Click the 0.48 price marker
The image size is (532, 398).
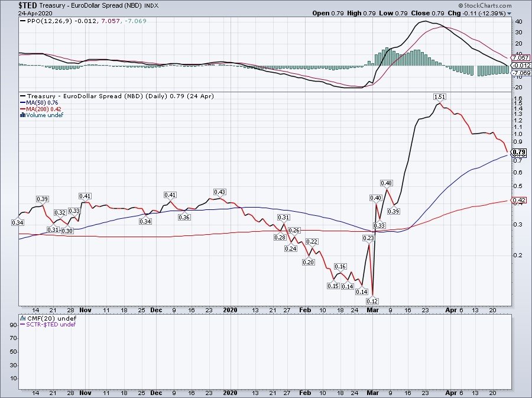point(387,183)
